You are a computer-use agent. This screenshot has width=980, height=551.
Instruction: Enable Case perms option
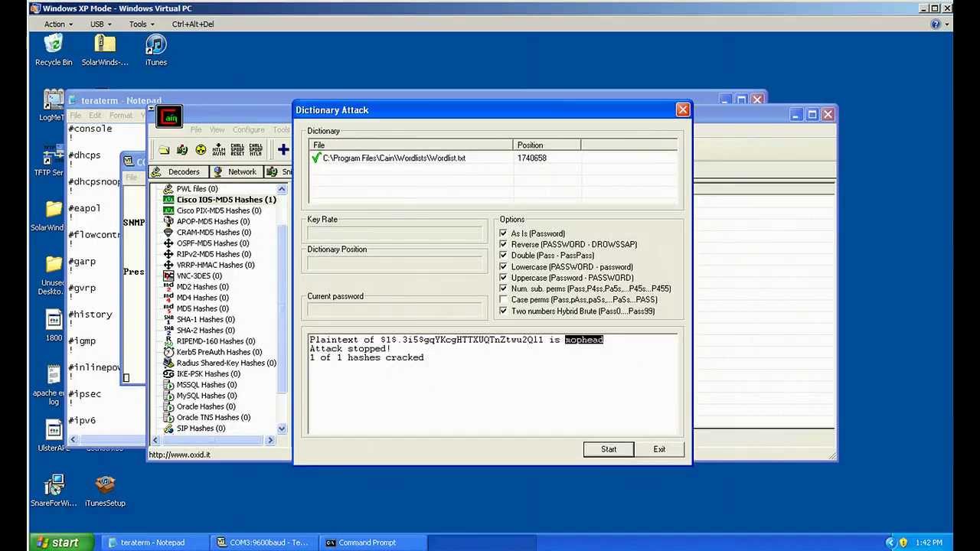503,300
